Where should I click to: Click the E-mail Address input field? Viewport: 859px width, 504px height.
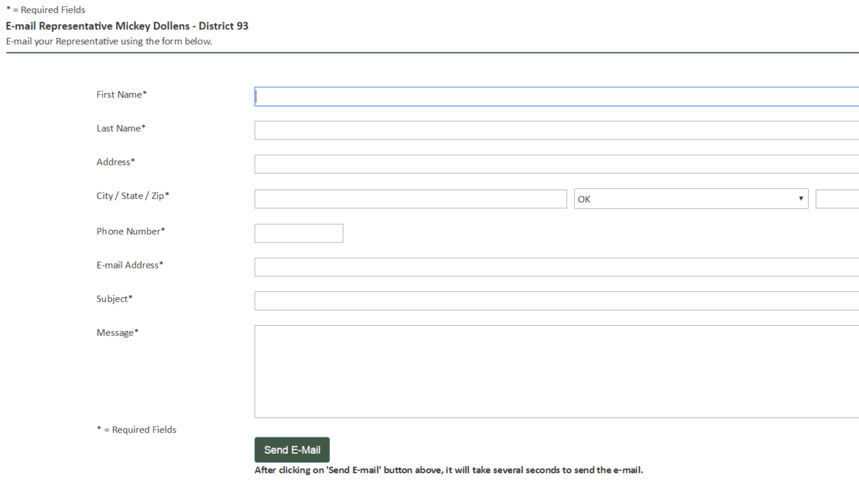(x=555, y=267)
